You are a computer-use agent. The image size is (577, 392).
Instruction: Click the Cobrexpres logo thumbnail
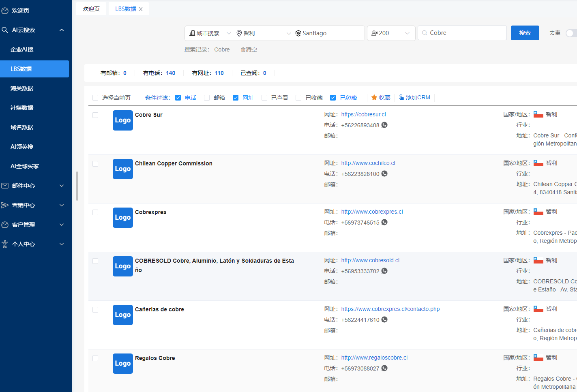[123, 218]
